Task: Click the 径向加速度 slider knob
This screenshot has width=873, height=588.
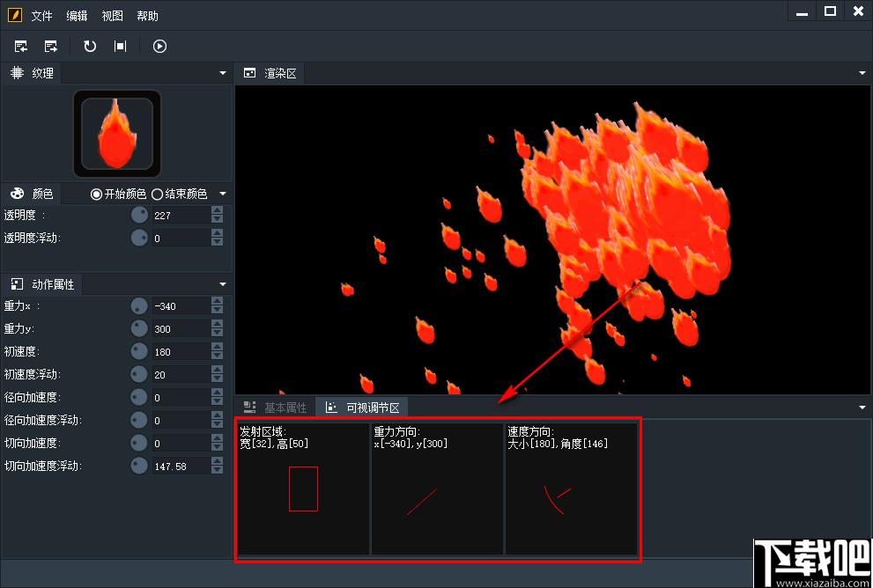Action: click(x=139, y=397)
